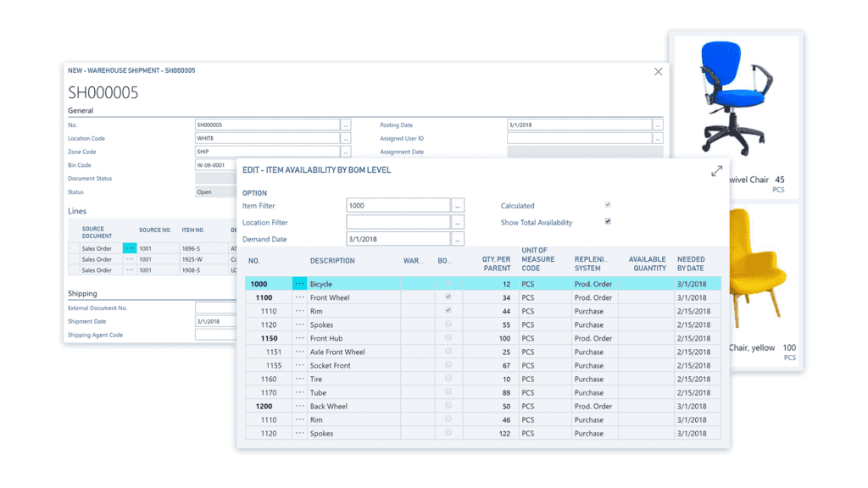Viewport: 868px width, 488px height.
Task: Select item number 1000 cell
Action: tap(259, 284)
